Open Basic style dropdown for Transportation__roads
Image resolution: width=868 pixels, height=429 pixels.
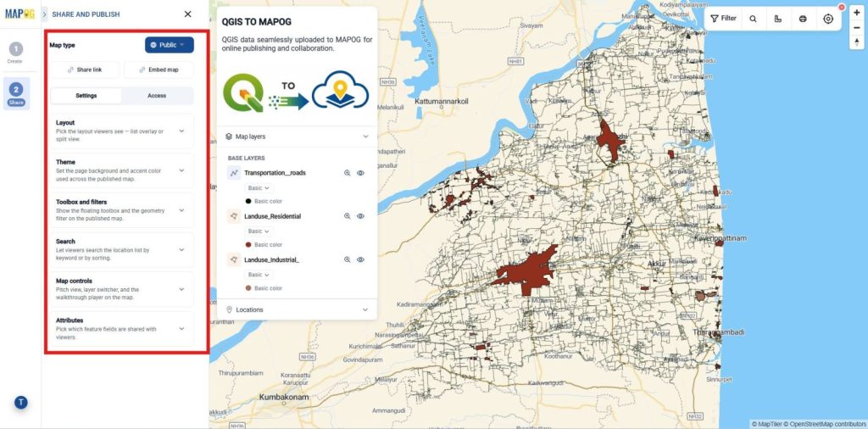pos(259,188)
